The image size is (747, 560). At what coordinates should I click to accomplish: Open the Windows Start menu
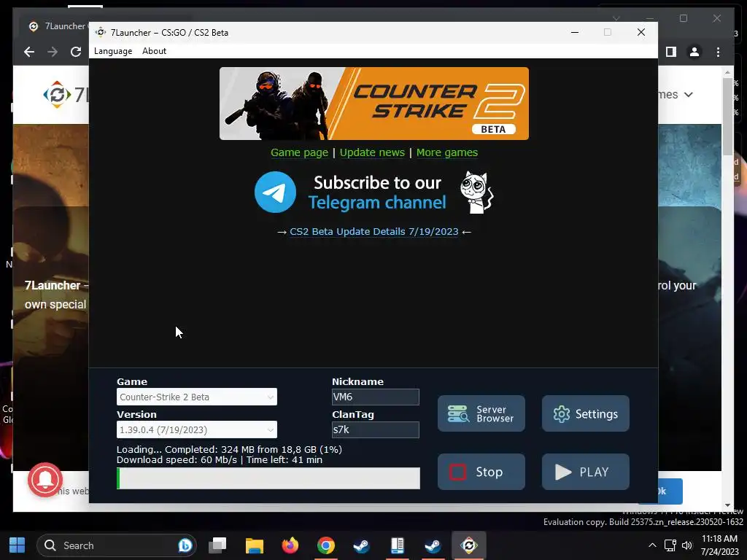pos(18,545)
